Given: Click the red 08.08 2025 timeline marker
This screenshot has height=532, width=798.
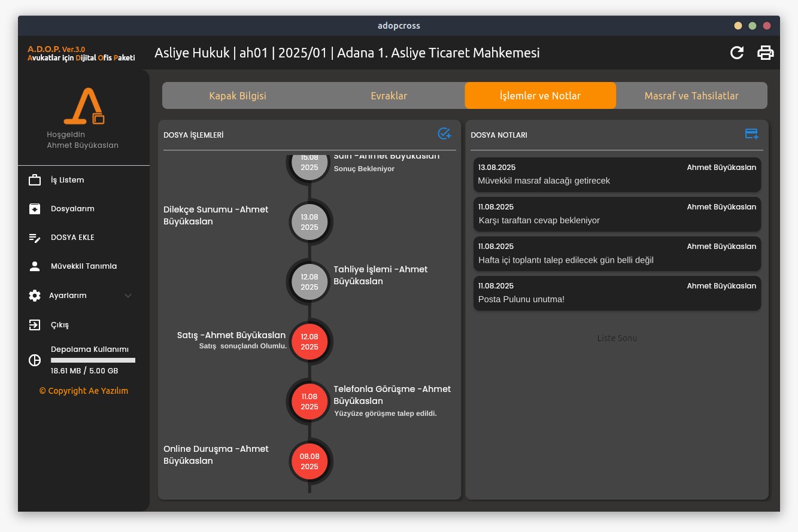Looking at the screenshot, I should click(x=310, y=461).
